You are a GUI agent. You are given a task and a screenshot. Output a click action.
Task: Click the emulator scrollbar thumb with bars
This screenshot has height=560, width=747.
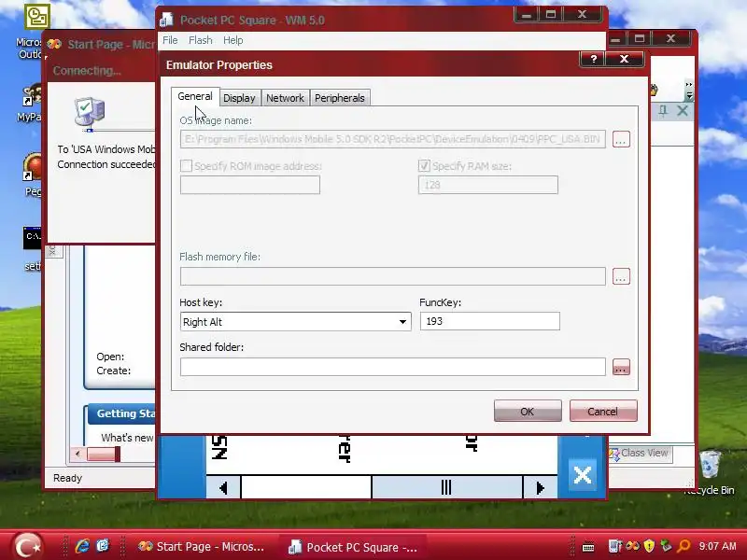[446, 487]
